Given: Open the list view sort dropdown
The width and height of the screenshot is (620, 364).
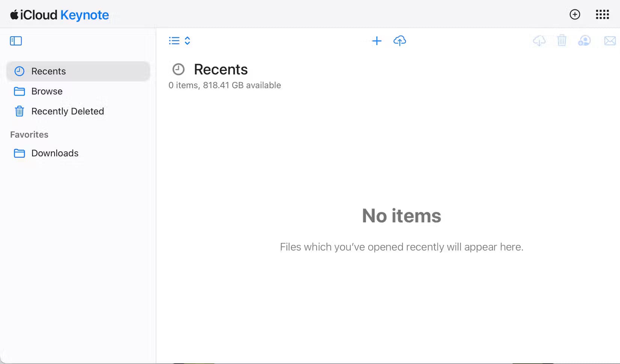Looking at the screenshot, I should tap(180, 41).
